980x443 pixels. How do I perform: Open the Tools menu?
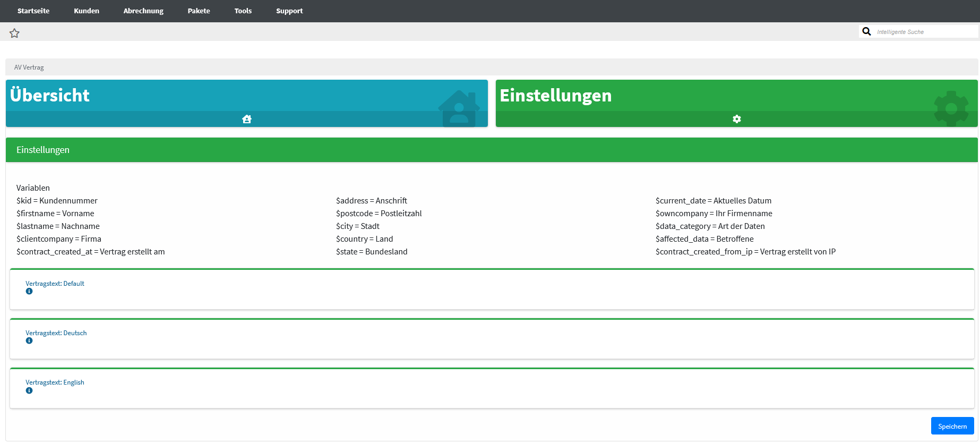point(243,11)
